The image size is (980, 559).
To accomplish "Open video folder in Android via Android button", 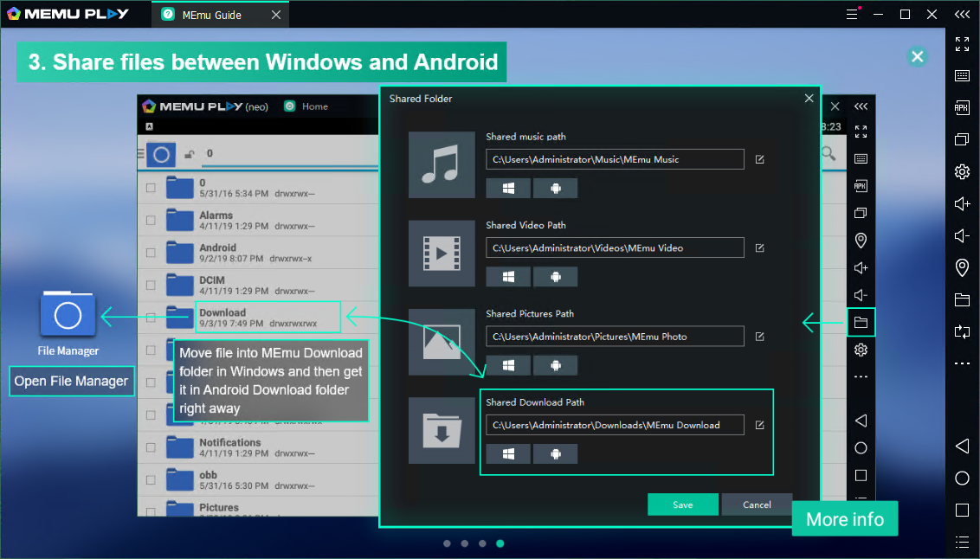I will tap(556, 277).
